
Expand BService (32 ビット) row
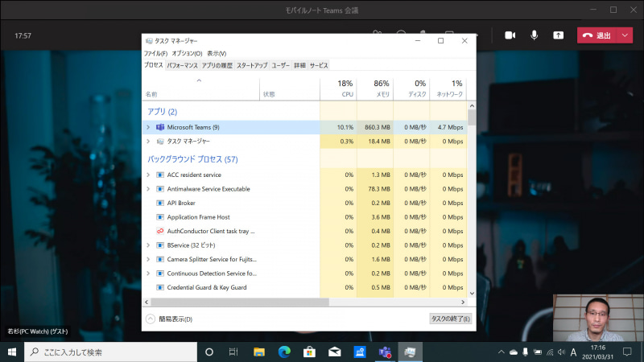tap(148, 245)
